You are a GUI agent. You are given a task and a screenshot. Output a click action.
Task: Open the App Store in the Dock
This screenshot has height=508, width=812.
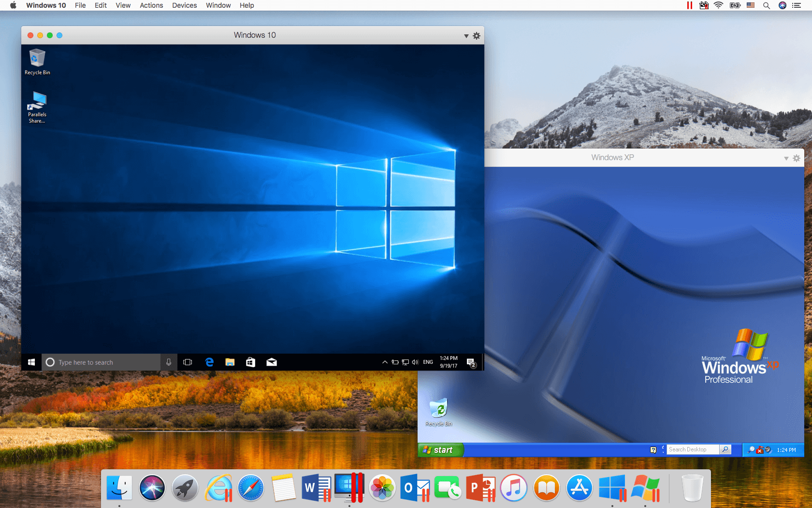point(580,488)
